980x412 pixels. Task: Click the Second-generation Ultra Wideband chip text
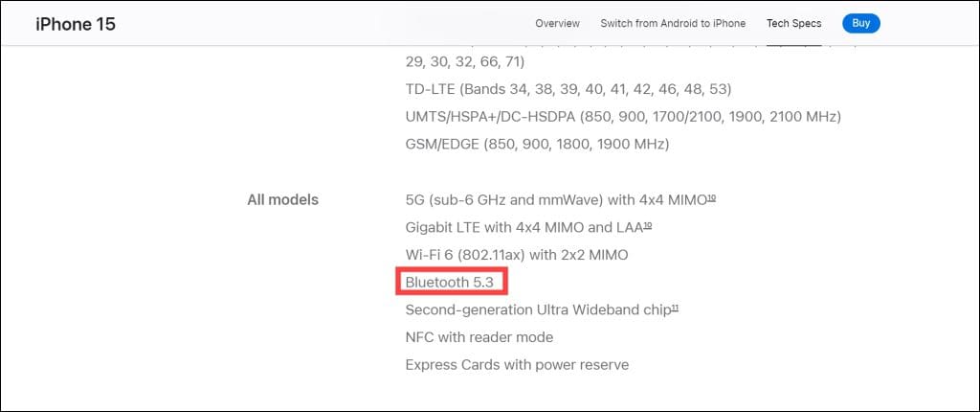[x=536, y=310]
